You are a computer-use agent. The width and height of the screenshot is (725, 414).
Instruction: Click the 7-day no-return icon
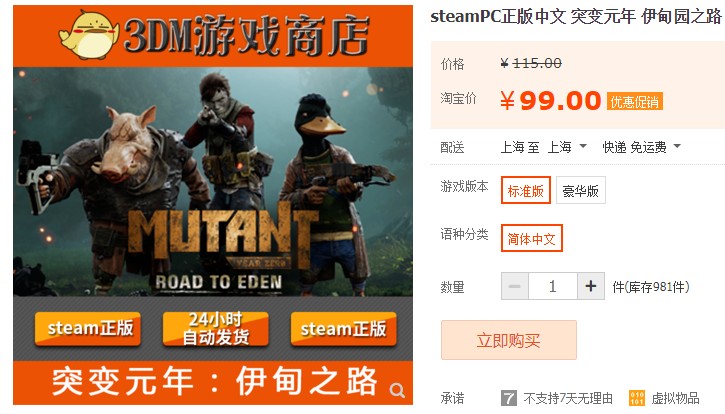[509, 398]
